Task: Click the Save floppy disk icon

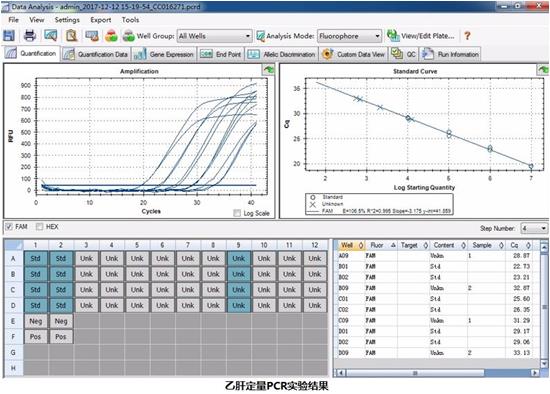Action: point(9,35)
